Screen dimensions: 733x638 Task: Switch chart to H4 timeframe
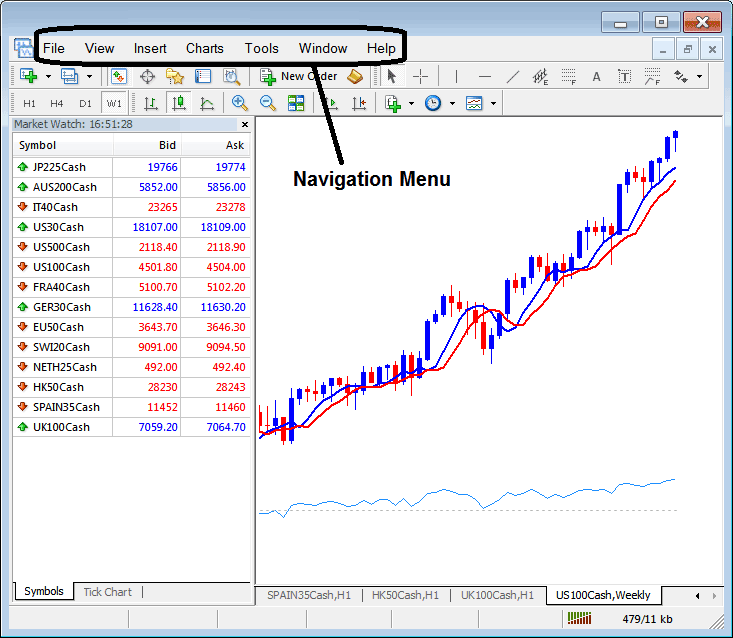tap(57, 103)
